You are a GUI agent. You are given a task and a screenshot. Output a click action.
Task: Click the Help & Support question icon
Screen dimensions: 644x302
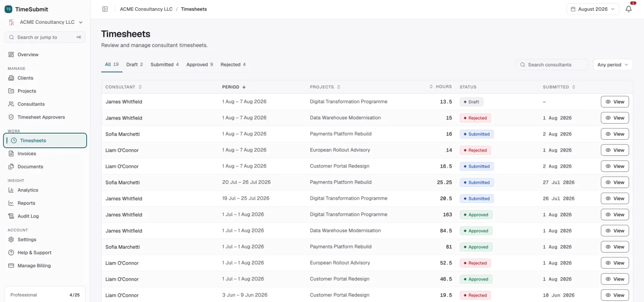point(11,252)
